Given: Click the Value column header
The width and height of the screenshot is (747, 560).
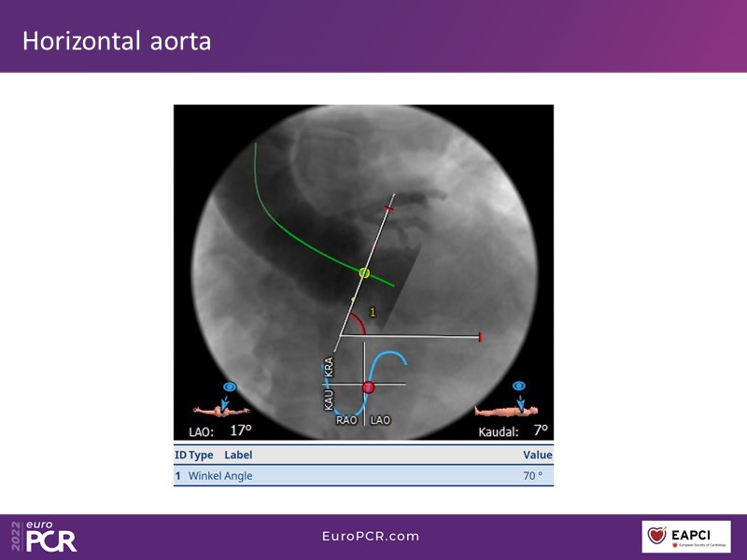Looking at the screenshot, I should pyautogui.click(x=537, y=455).
